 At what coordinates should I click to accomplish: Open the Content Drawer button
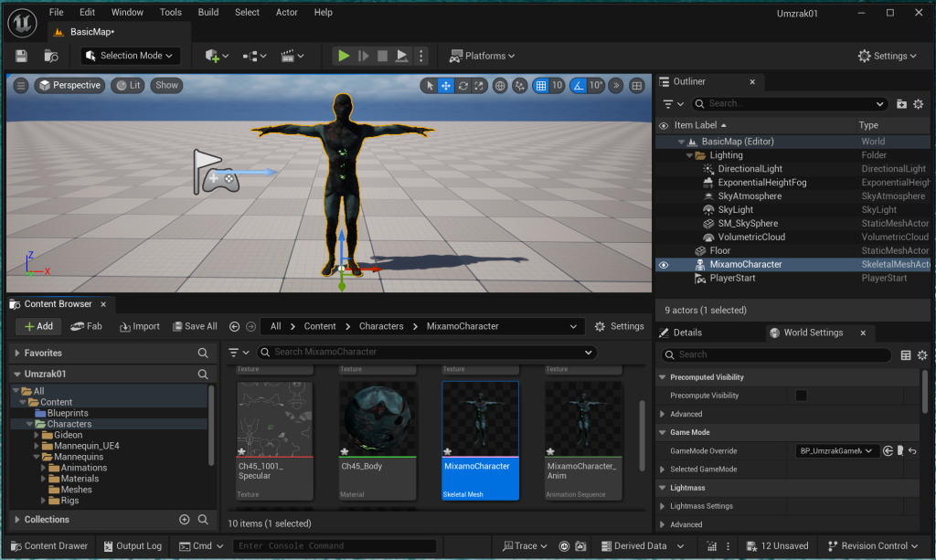click(x=49, y=546)
